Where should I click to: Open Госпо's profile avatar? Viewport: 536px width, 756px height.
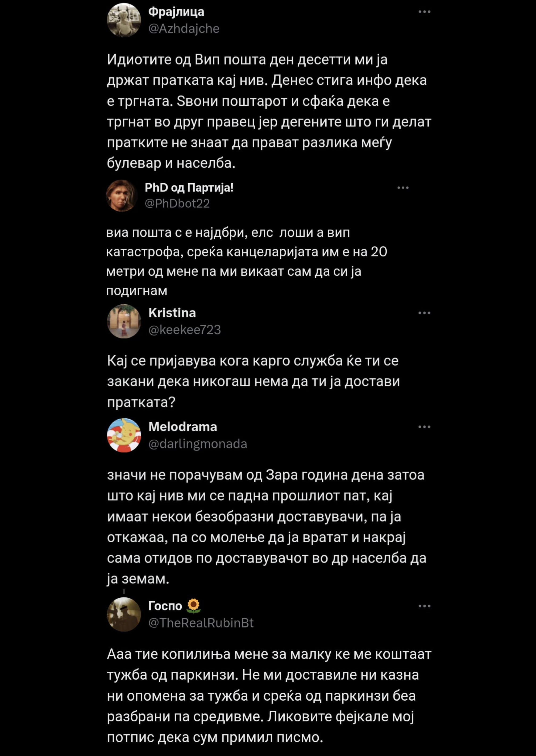[124, 614]
